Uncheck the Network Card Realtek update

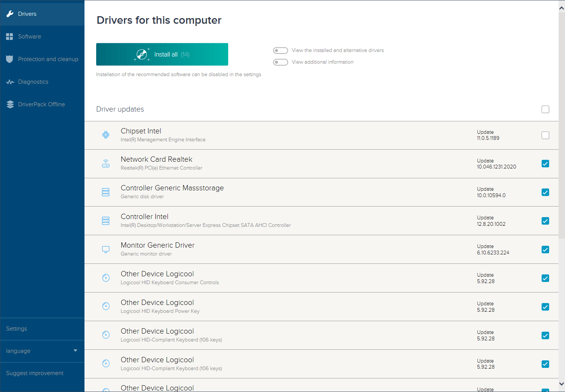click(x=545, y=164)
